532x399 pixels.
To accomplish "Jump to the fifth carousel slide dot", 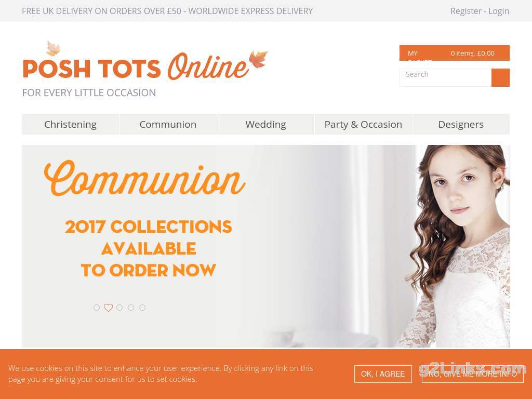I will 142,308.
